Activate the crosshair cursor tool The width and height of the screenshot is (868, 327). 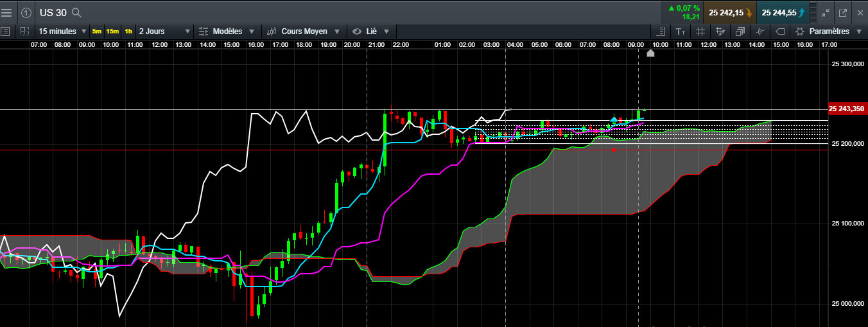(x=760, y=31)
